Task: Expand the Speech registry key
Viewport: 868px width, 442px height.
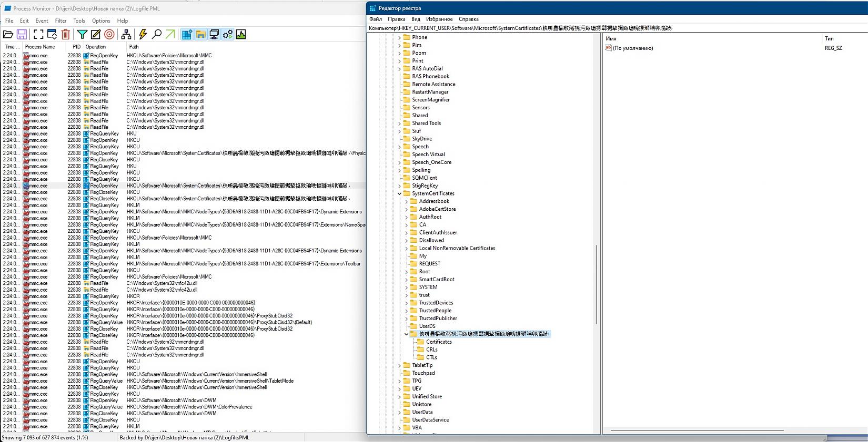Action: coord(399,147)
